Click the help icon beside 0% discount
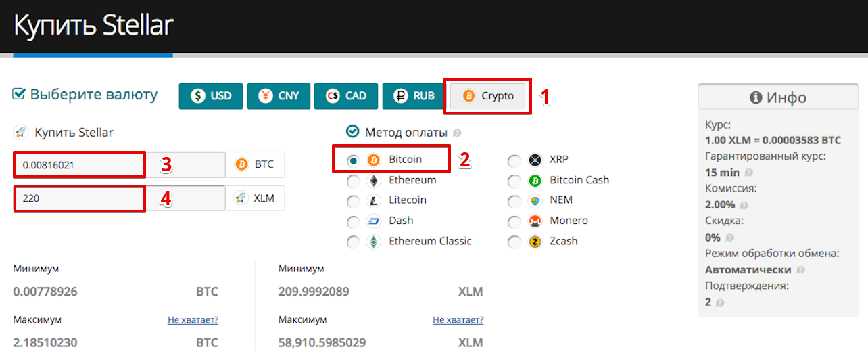Screen dimensions: 868x360 point(728,238)
